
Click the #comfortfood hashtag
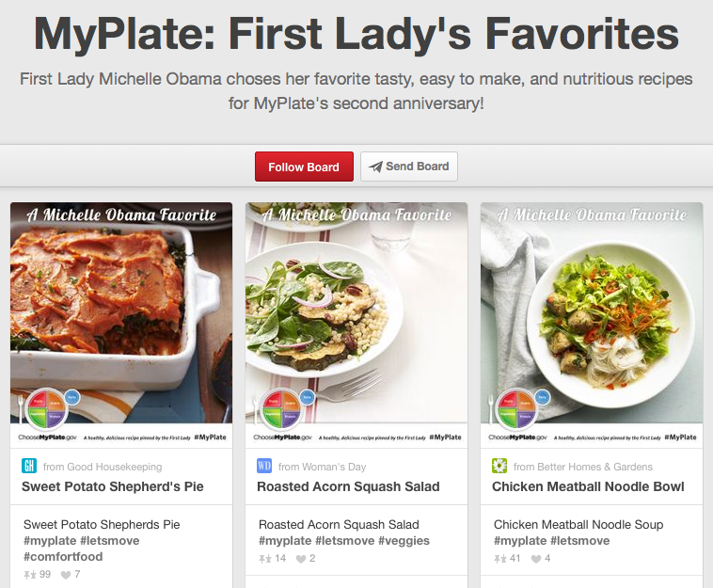tap(63, 557)
